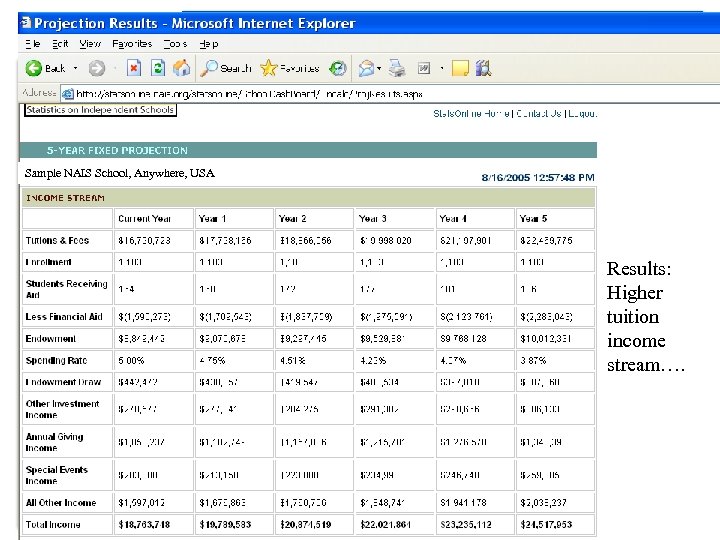Open the Edit menu
This screenshot has height=540, width=720.
pos(60,44)
